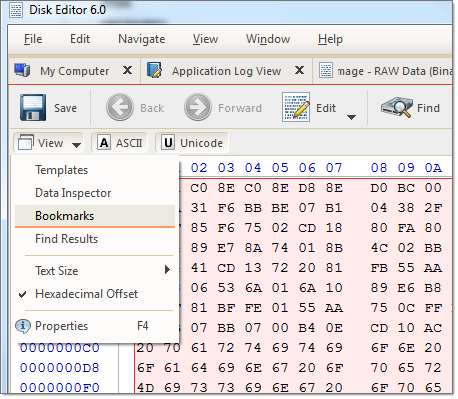Select offset row 00000000F0

click(x=60, y=388)
